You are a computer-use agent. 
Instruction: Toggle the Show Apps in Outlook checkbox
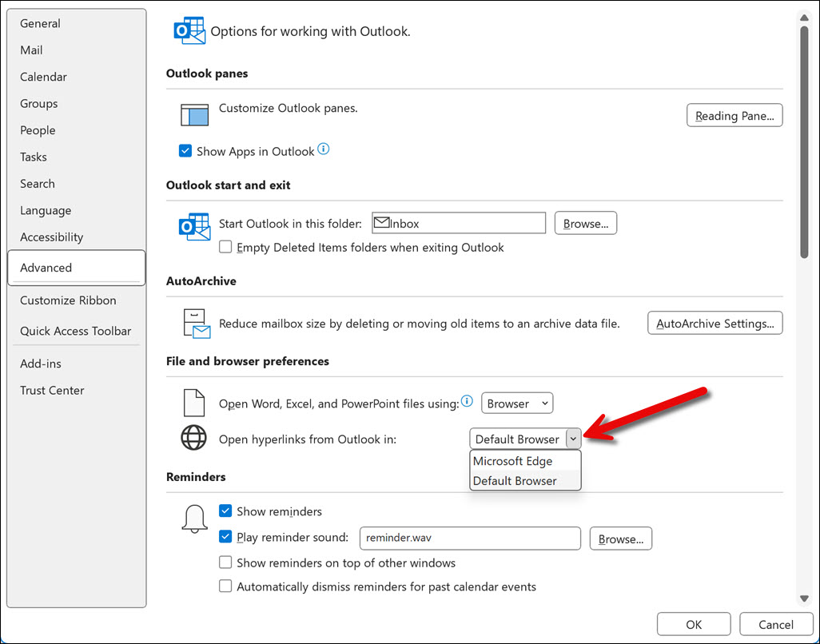coord(185,151)
